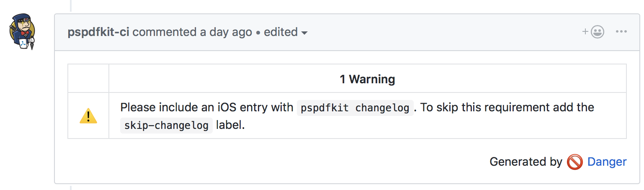Open the pspdfkit-ci author profile link

click(98, 32)
